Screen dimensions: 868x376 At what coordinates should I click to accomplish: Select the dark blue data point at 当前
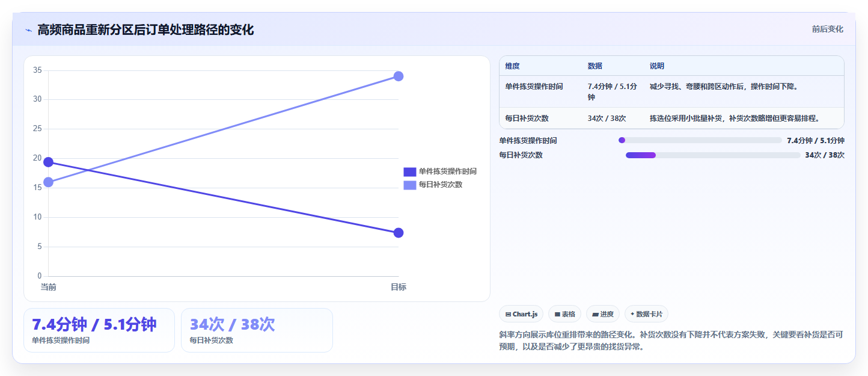coord(49,162)
